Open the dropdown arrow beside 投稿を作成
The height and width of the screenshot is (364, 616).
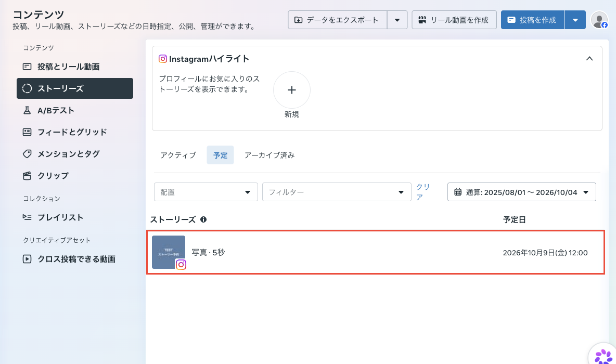(575, 20)
